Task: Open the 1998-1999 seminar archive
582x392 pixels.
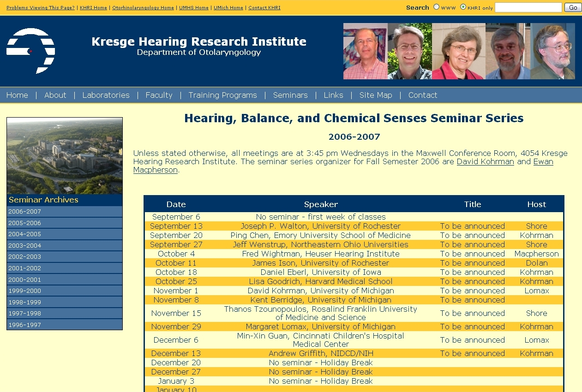Action: click(65, 303)
